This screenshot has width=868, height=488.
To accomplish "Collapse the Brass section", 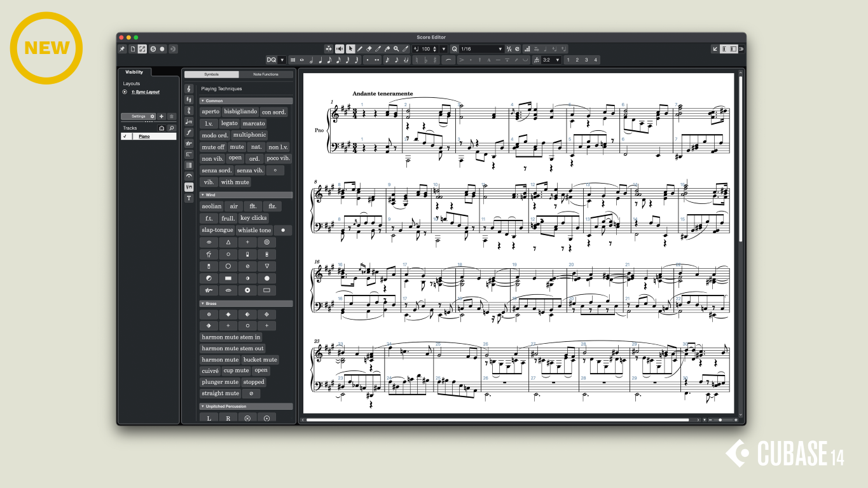I will tap(246, 304).
